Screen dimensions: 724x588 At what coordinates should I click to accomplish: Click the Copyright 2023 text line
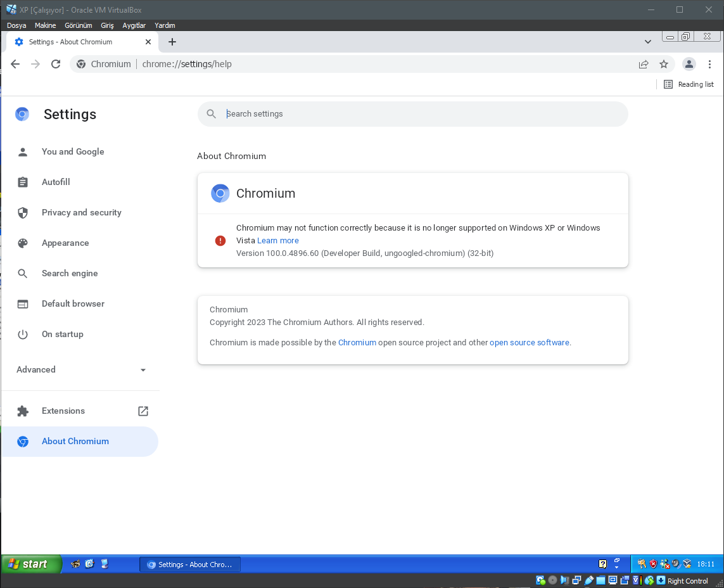[317, 323]
